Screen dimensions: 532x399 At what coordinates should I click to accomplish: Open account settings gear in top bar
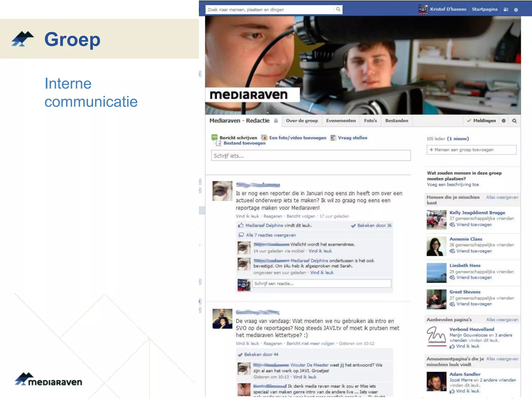[516, 10]
